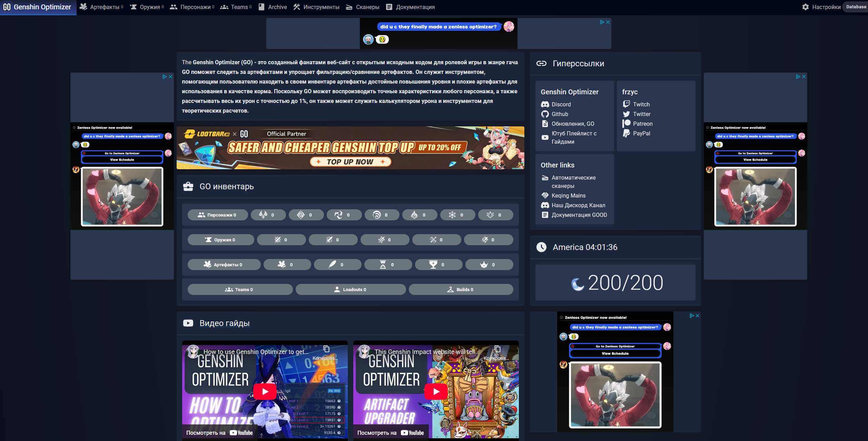Play the Artifact Upgrader video guide
Screen dimensions: 868x441
pos(436,391)
